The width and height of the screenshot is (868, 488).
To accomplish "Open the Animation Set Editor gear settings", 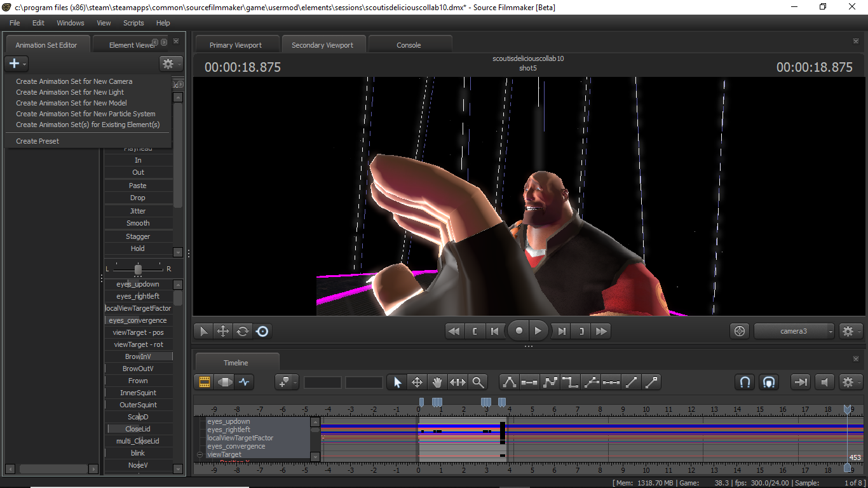I will 170,64.
